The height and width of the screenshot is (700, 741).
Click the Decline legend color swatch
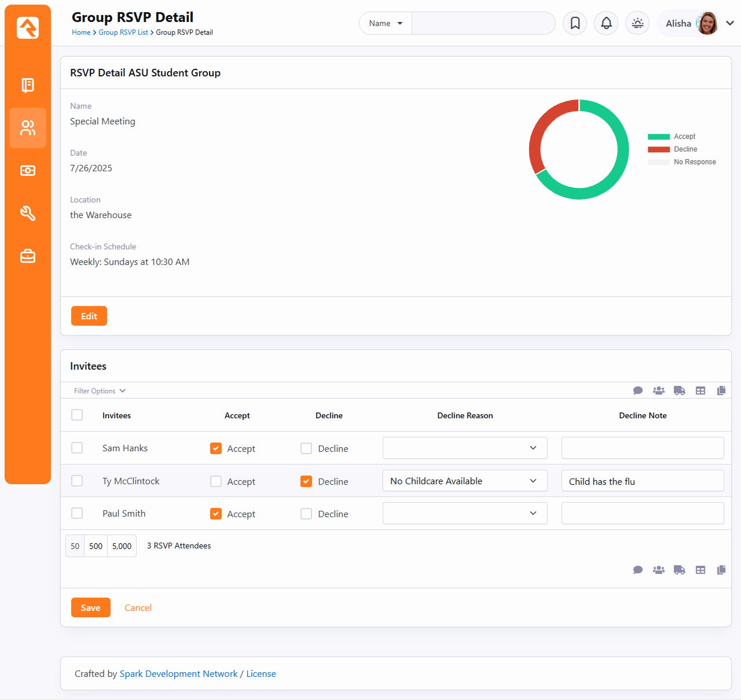pyautogui.click(x=659, y=149)
